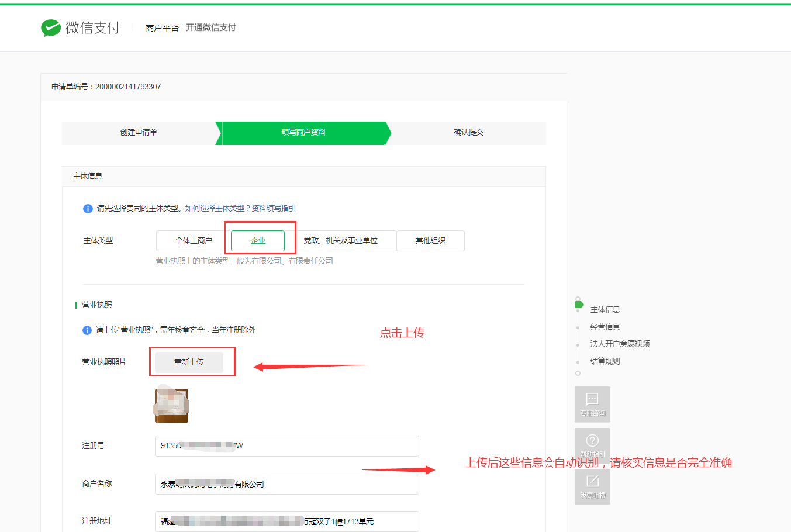Click into the 商户名称 input field
The height and width of the screenshot is (532, 791).
(286, 484)
